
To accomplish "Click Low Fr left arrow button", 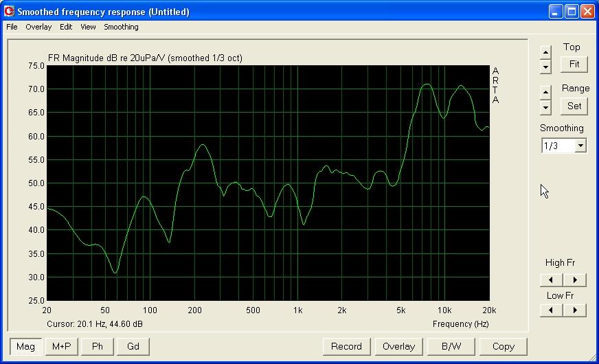I will [551, 310].
